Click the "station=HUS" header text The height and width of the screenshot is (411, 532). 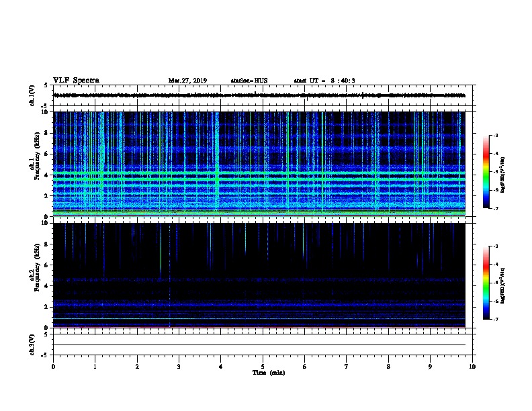click(249, 81)
